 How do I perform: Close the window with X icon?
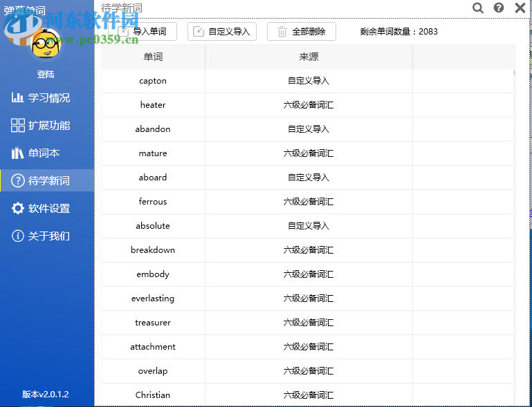click(x=520, y=8)
